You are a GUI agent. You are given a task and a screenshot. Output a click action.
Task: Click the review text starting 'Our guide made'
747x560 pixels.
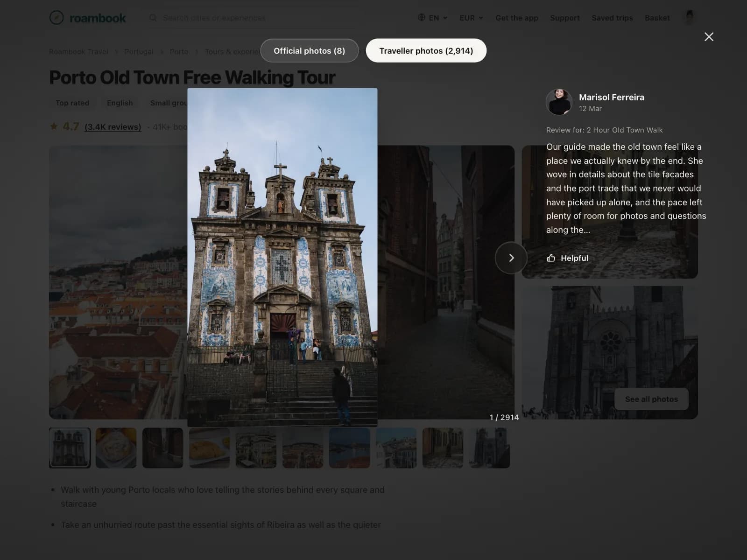click(626, 188)
